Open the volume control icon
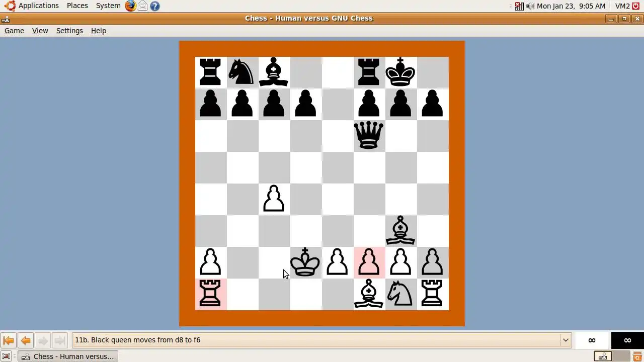The height and width of the screenshot is (362, 644). click(530, 6)
